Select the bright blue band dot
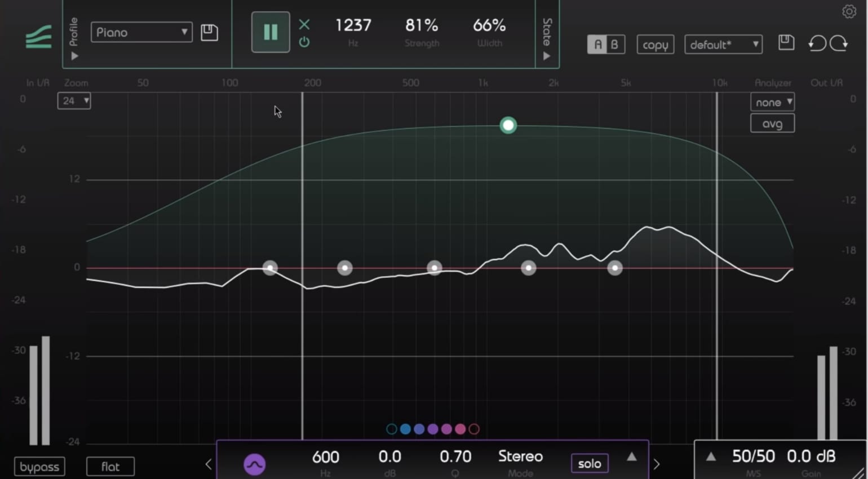 point(405,429)
